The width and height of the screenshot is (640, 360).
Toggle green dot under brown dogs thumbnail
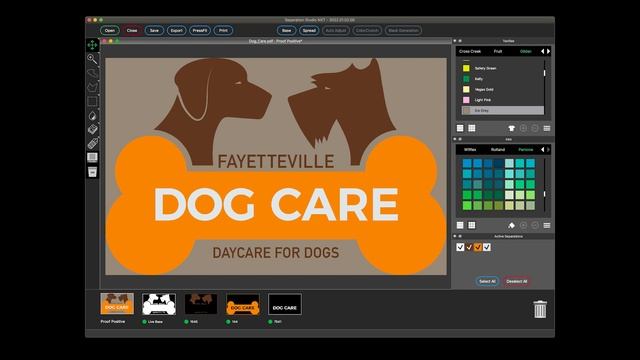pos(186,322)
